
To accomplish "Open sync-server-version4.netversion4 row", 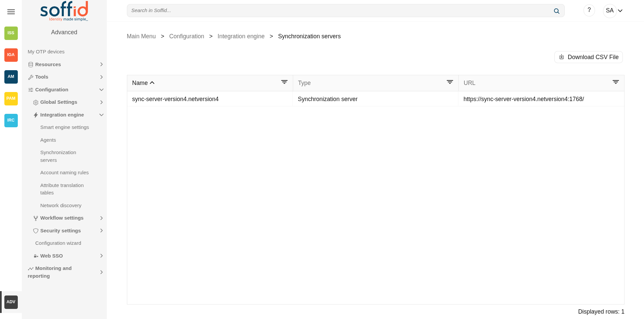I will point(375,99).
